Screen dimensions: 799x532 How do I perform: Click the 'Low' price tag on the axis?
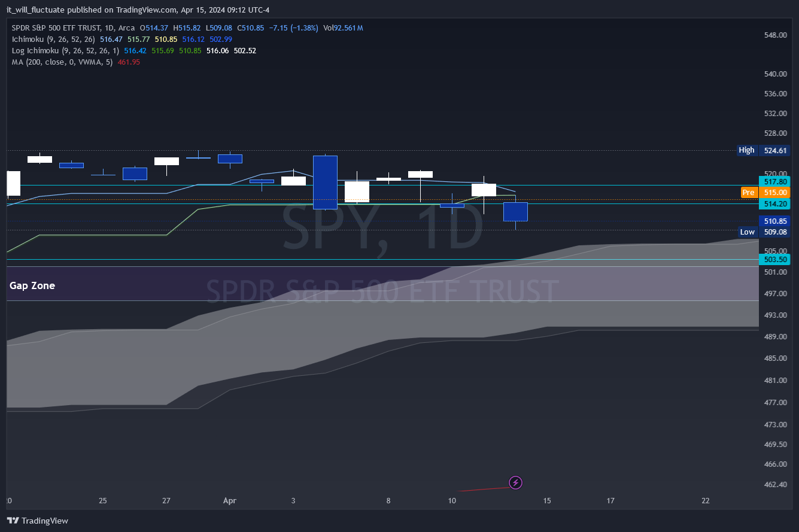click(748, 232)
